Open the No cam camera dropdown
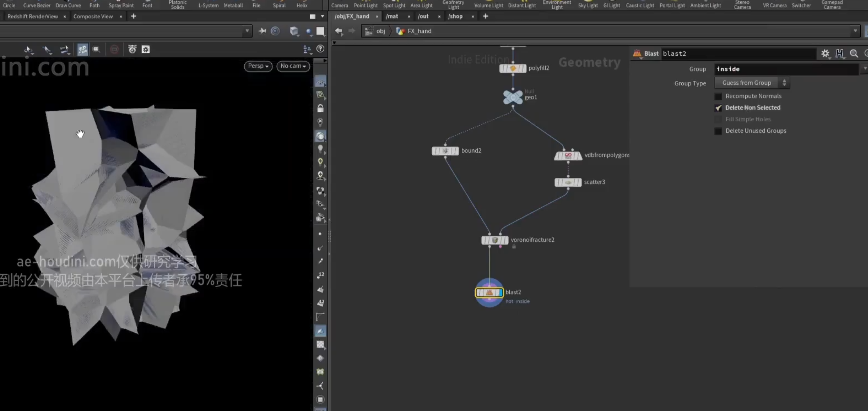The image size is (868, 411). [x=293, y=66]
